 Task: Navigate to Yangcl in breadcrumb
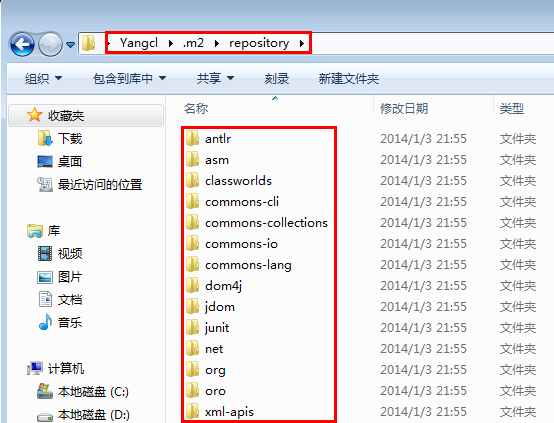(x=139, y=43)
